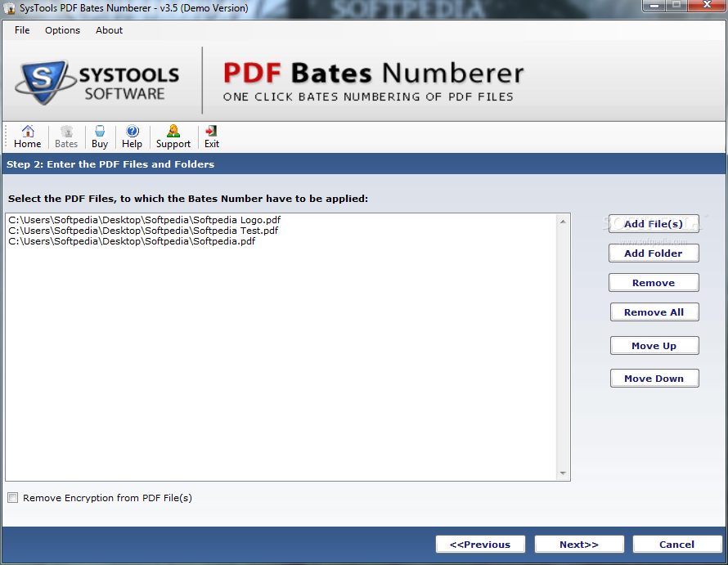Click the Add File(s) button

654,224
